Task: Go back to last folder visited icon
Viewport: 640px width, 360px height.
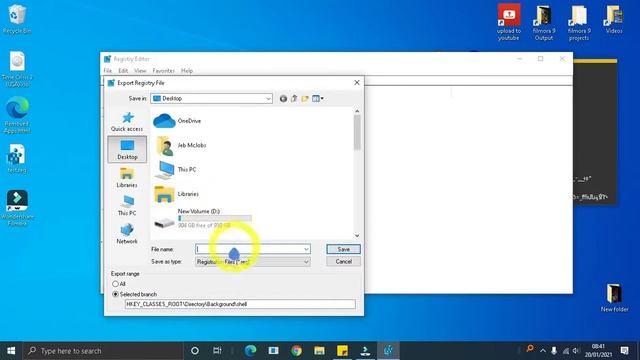Action: (x=283, y=99)
